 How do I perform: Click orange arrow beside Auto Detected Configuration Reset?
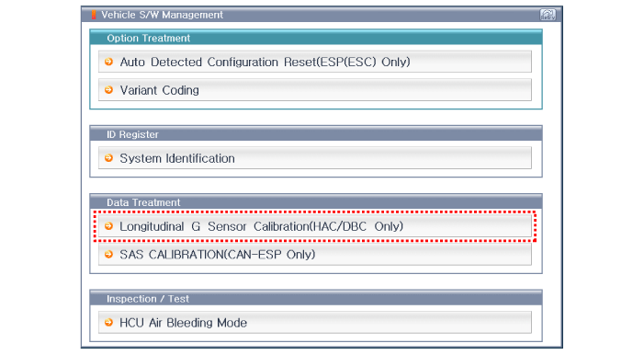pos(108,62)
